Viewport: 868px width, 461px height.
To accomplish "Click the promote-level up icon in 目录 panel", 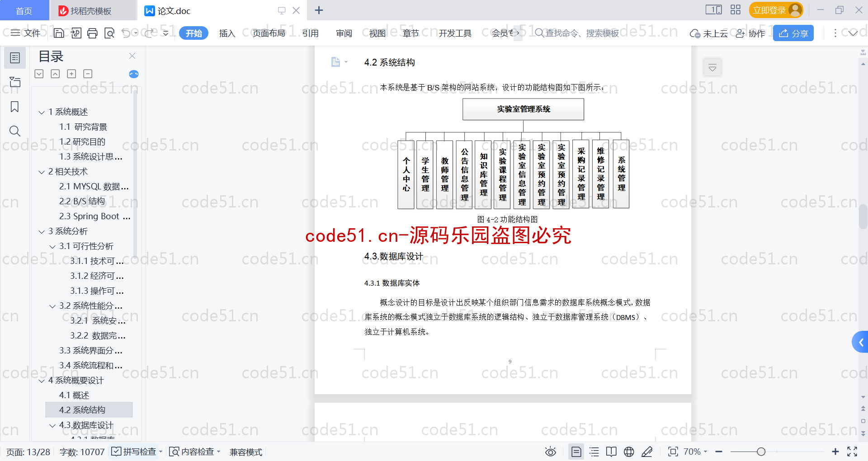I will pyautogui.click(x=55, y=74).
